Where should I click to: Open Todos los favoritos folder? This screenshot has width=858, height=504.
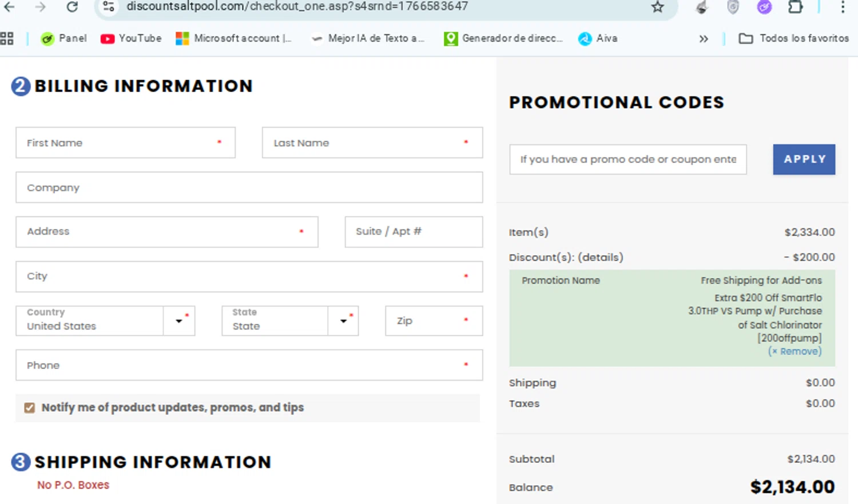[794, 38]
